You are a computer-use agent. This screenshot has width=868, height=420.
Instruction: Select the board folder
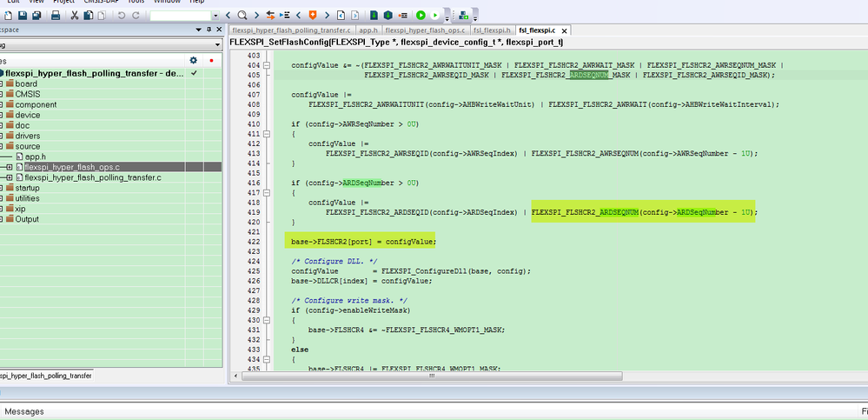tap(26, 83)
